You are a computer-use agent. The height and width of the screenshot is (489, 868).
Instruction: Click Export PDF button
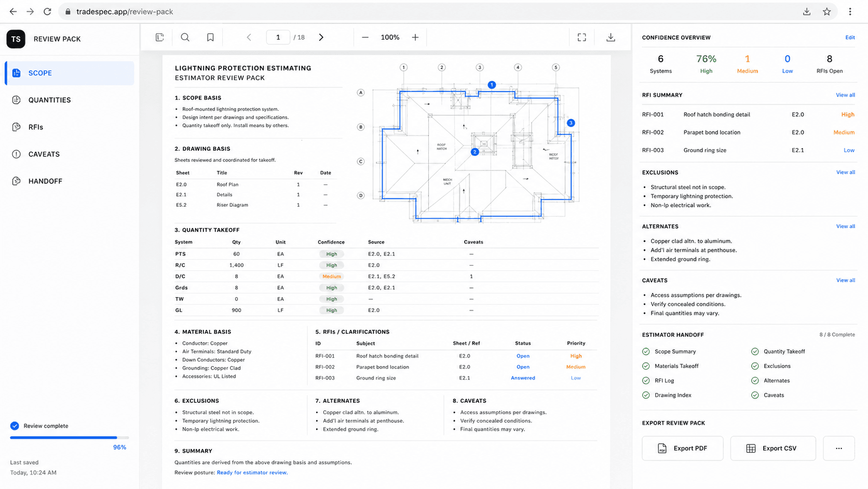(x=683, y=448)
